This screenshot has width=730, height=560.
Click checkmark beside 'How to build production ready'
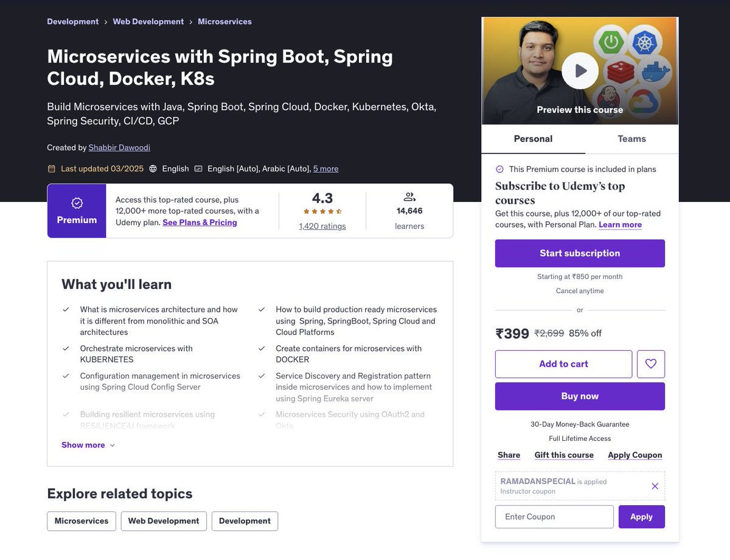pyautogui.click(x=262, y=309)
